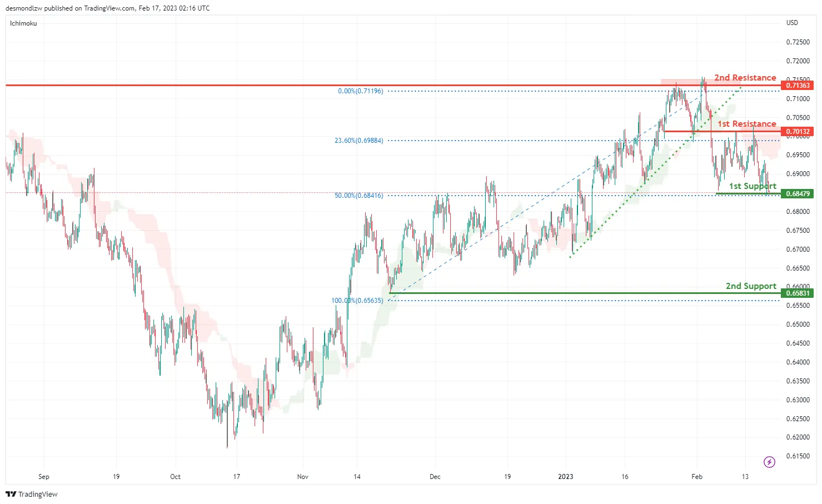Click the 0.67500 price axis value

tap(798, 231)
